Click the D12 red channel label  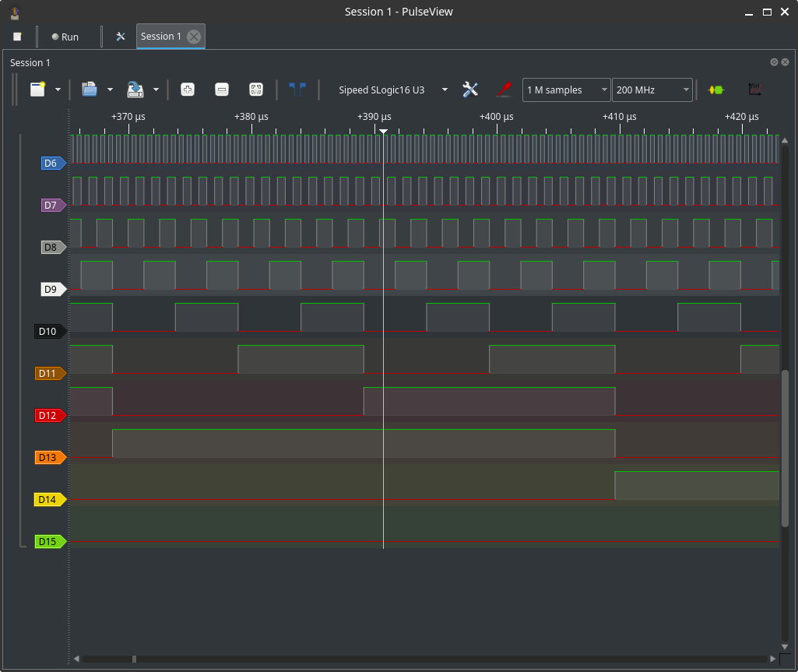50,416
